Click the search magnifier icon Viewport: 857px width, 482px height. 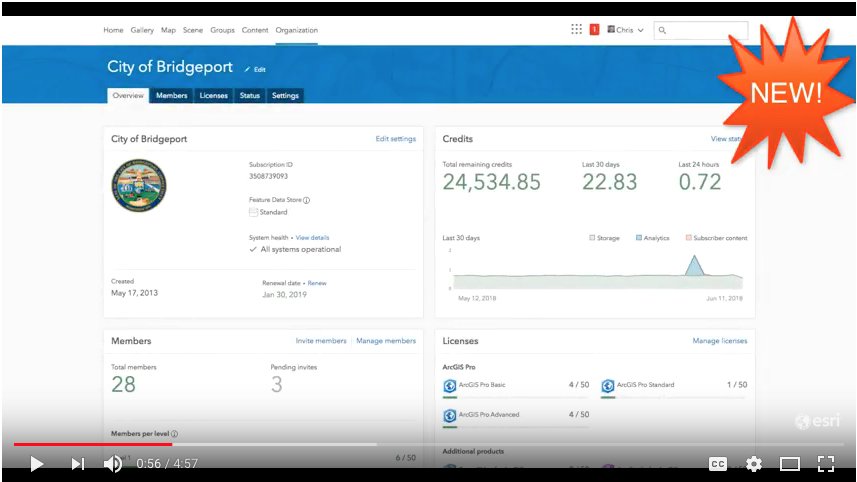[662, 30]
